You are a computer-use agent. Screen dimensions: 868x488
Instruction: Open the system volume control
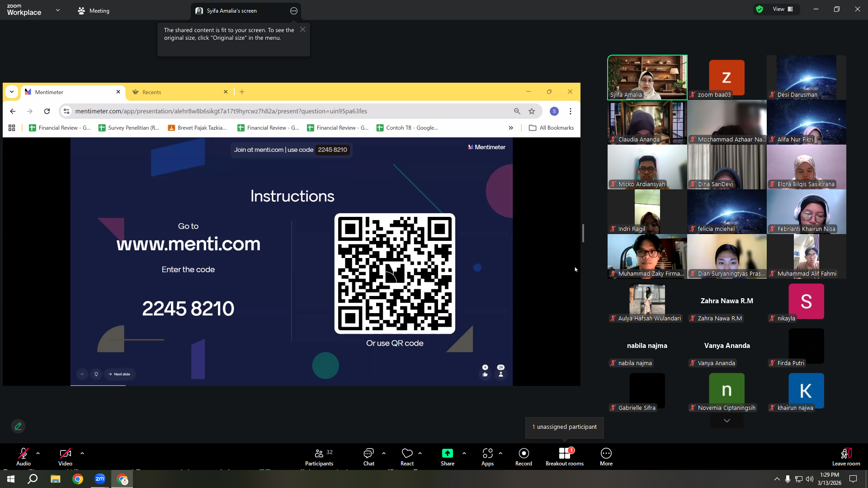tap(810, 479)
